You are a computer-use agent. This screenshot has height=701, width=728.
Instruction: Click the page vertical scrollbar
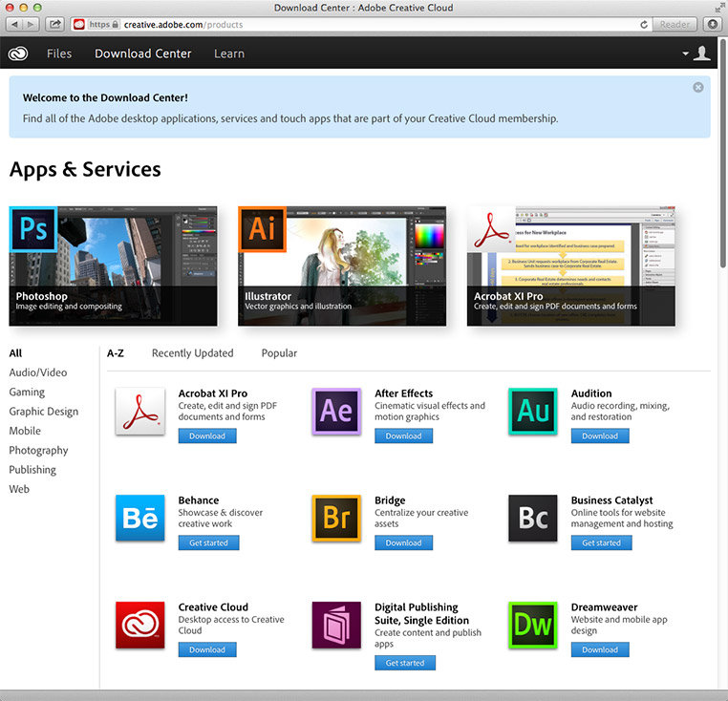coord(722,153)
